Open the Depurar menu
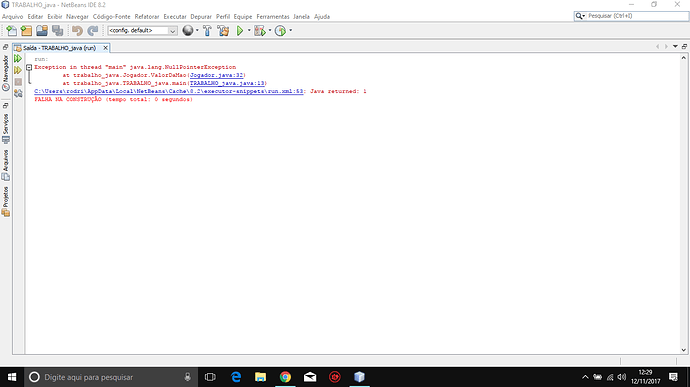Image resolution: width=690 pixels, height=387 pixels. pos(201,16)
